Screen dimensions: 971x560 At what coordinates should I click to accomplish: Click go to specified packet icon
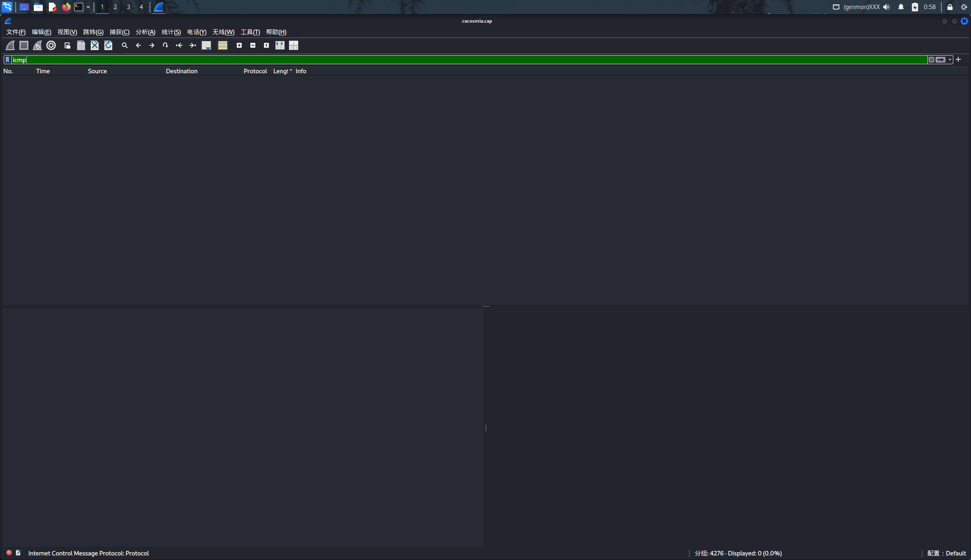click(x=165, y=45)
